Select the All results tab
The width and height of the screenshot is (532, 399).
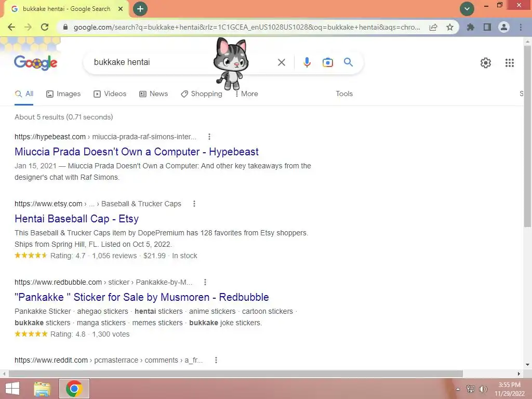(24, 94)
